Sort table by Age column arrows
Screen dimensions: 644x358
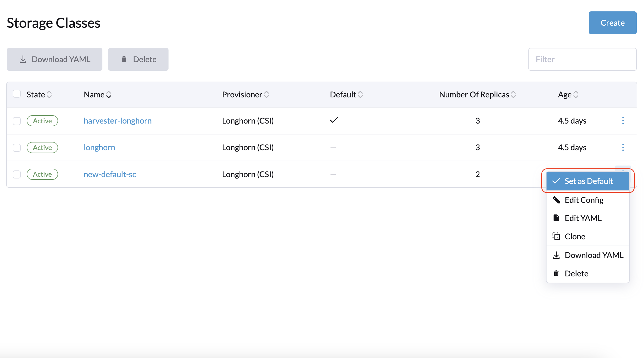576,95
